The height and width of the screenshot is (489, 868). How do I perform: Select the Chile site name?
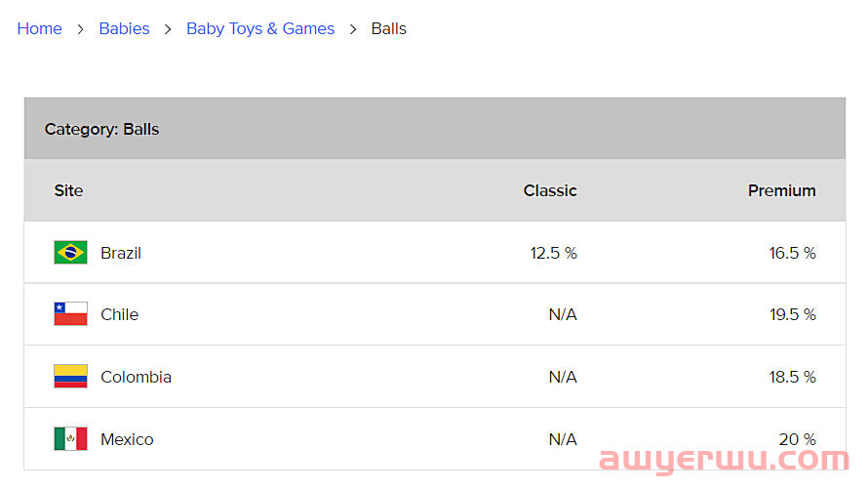point(120,314)
